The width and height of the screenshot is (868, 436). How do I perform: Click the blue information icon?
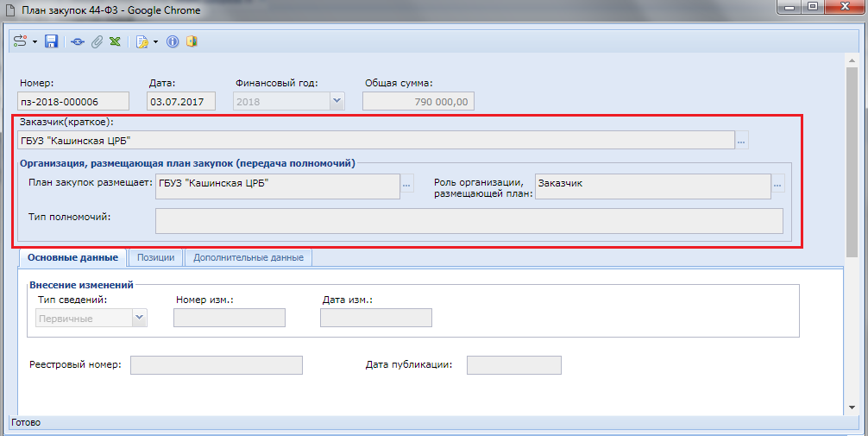click(x=173, y=41)
